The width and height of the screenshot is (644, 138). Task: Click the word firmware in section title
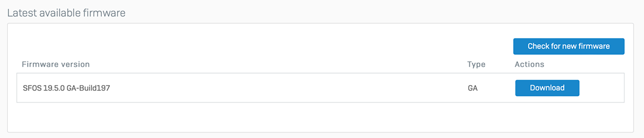click(104, 13)
